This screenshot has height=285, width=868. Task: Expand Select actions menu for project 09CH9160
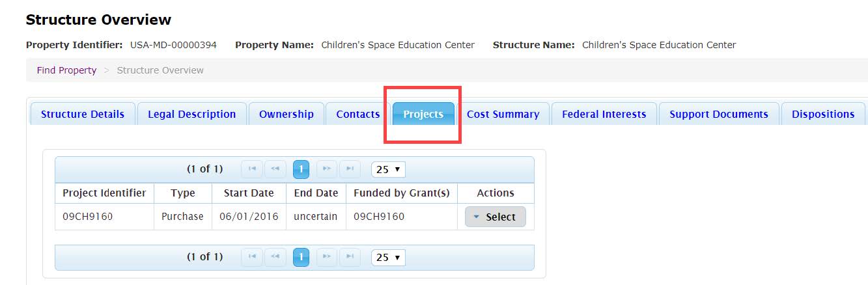[495, 217]
